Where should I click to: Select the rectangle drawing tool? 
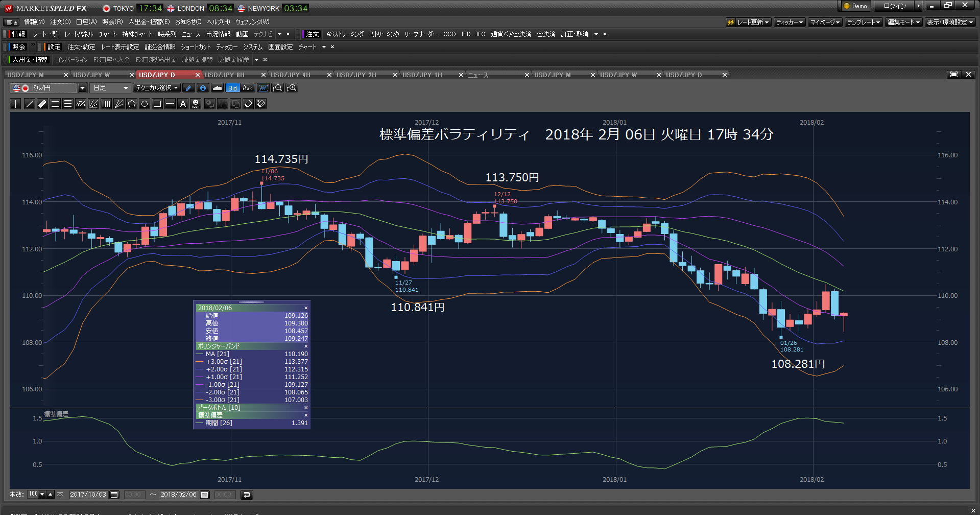[x=157, y=104]
